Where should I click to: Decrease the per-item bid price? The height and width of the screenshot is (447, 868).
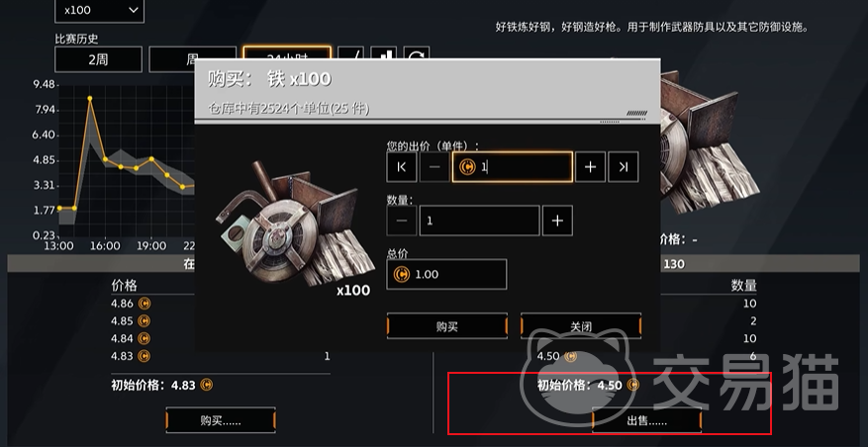[434, 167]
